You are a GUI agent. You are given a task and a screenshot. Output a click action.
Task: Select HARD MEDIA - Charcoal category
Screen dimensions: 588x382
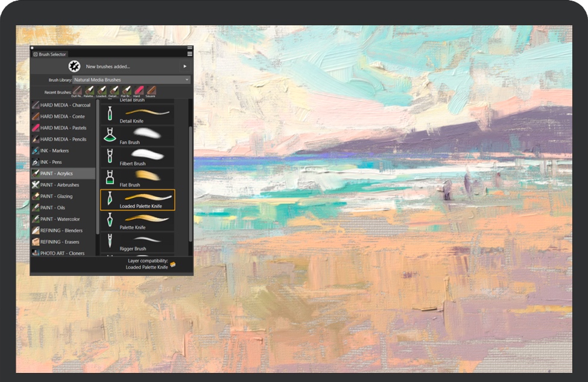[63, 105]
